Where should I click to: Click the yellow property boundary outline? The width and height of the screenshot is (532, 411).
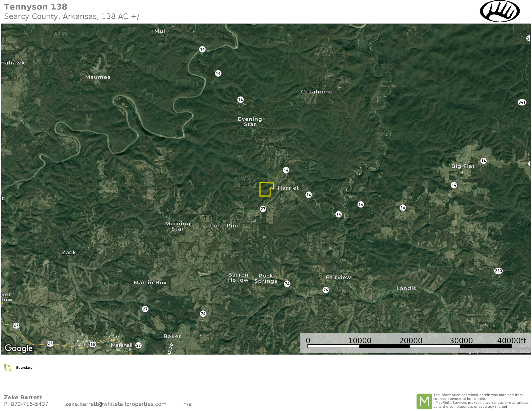(260, 190)
